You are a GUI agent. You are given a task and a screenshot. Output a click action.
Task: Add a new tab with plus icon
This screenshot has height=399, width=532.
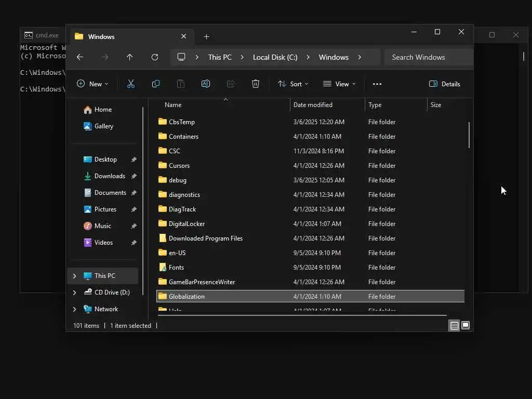pyautogui.click(x=207, y=37)
